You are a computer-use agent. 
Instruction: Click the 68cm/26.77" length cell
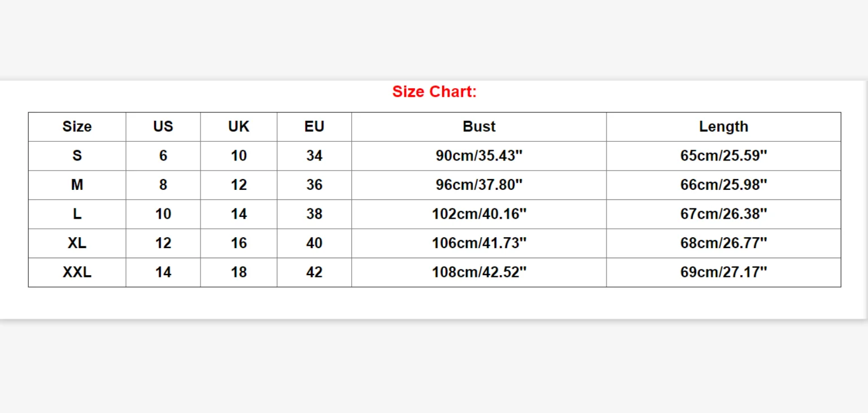(723, 244)
